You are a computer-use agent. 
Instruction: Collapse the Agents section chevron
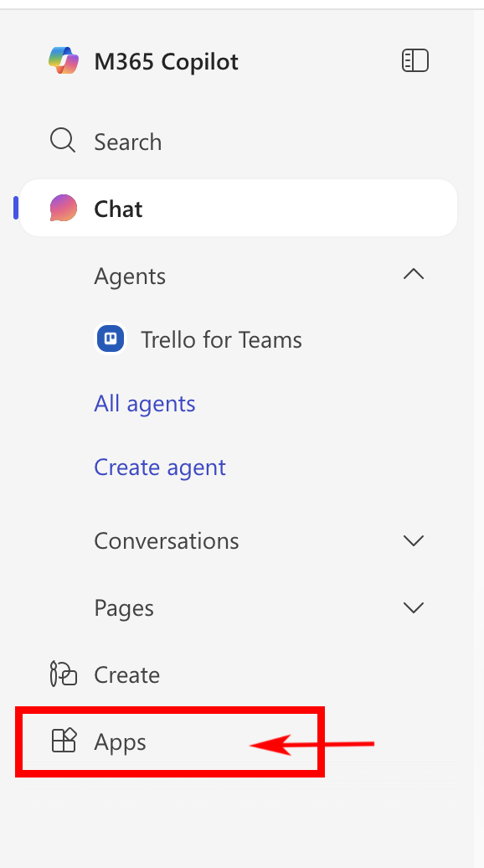click(414, 274)
